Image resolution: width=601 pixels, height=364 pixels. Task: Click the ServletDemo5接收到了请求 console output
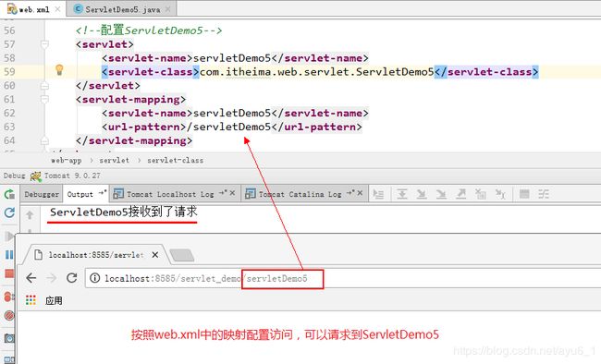click(x=123, y=212)
